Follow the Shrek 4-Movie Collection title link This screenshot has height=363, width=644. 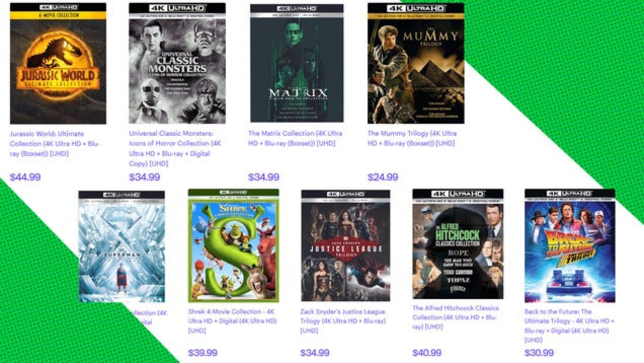pyautogui.click(x=232, y=321)
